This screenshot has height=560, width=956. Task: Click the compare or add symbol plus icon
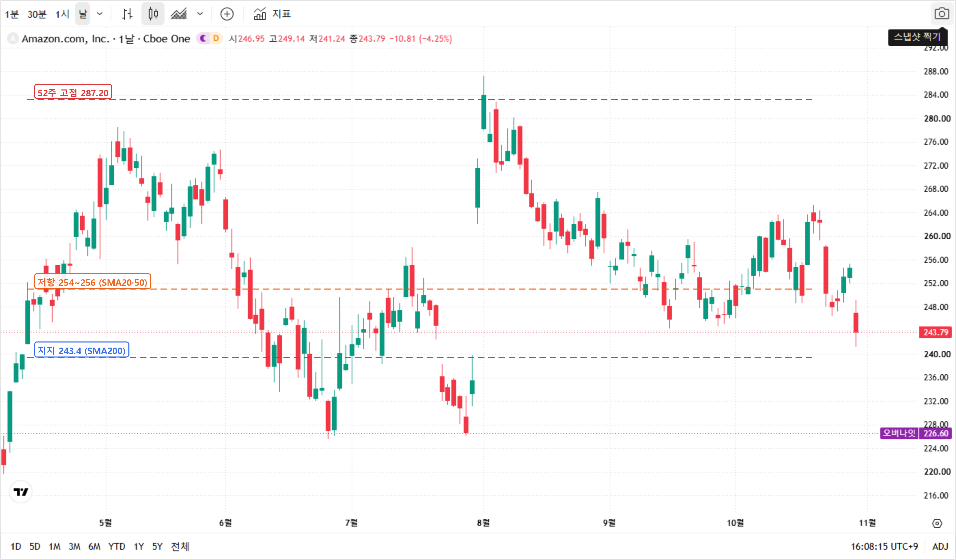227,14
